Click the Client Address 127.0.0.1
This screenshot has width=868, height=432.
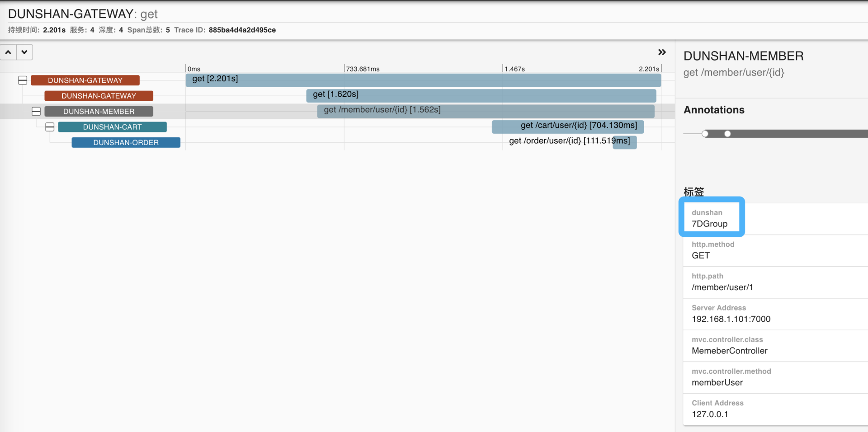click(710, 414)
